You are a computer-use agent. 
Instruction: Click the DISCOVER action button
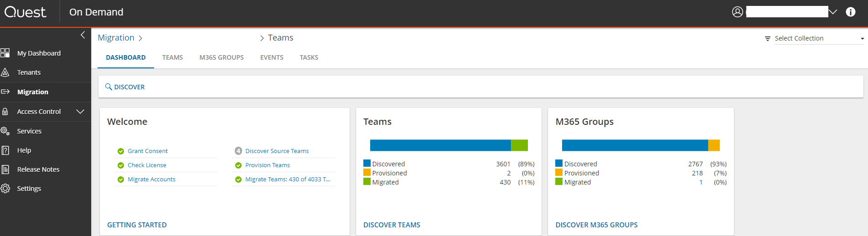(125, 87)
